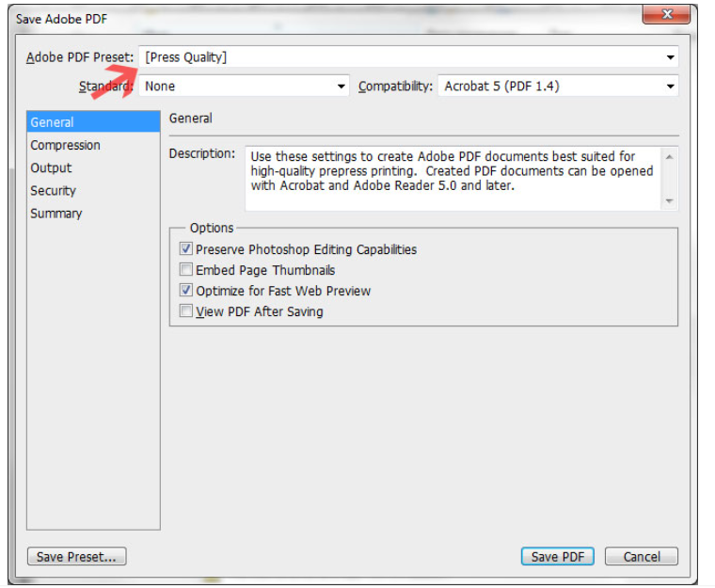Close the dialog with the red X
This screenshot has width=715, height=588.
[x=666, y=15]
